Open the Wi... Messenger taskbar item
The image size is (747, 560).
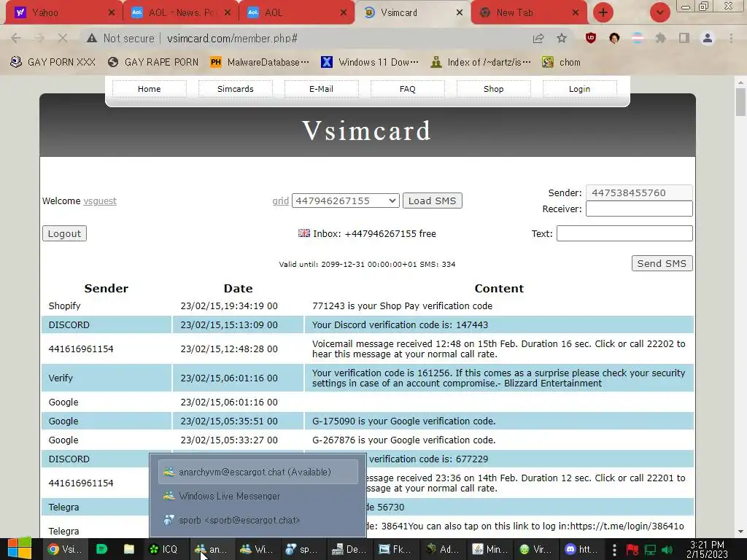256,549
